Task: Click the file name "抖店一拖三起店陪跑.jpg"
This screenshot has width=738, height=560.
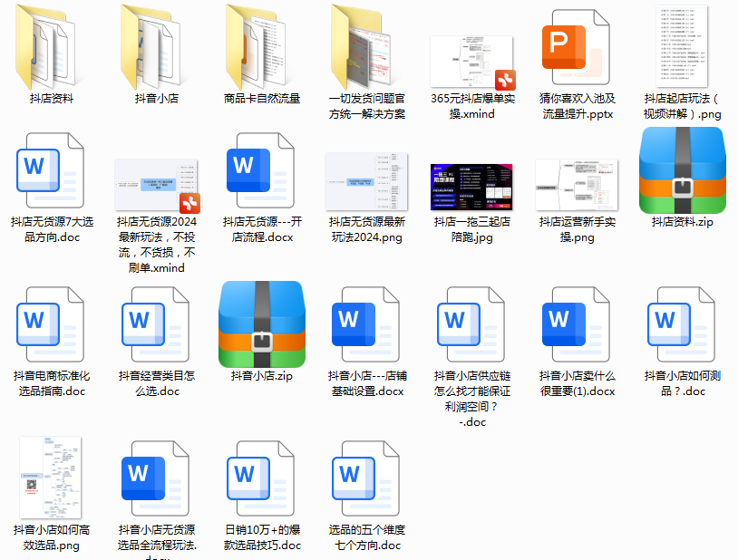Action: pos(472,229)
